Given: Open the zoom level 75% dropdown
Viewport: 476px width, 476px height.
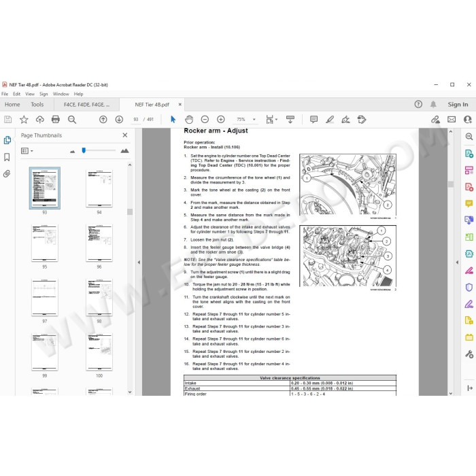Looking at the screenshot, I should tap(254, 120).
